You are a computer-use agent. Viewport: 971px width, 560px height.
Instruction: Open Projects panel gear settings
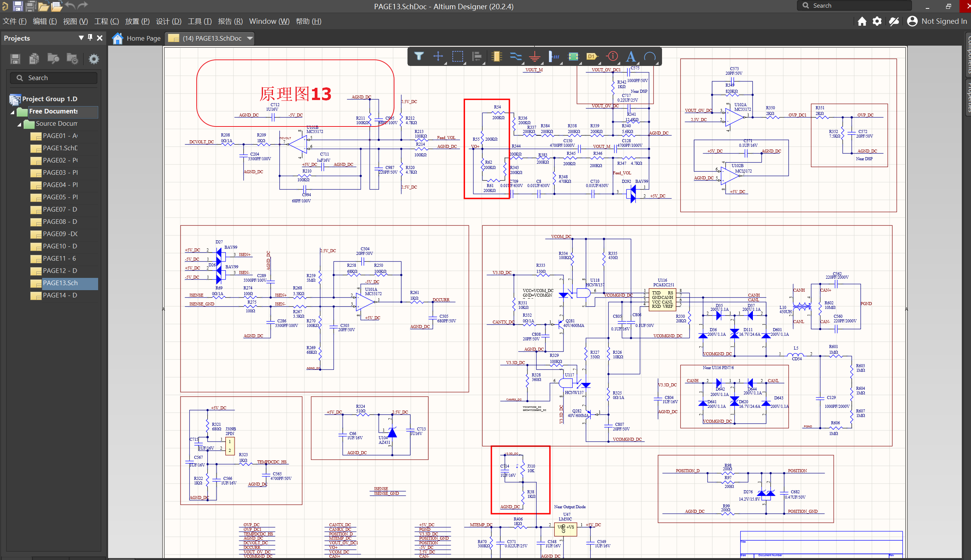tap(94, 59)
